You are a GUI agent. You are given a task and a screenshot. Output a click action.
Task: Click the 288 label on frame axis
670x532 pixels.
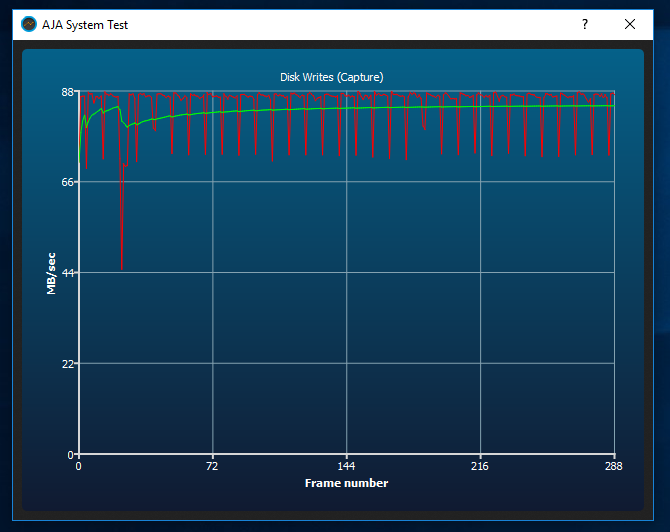[614, 466]
